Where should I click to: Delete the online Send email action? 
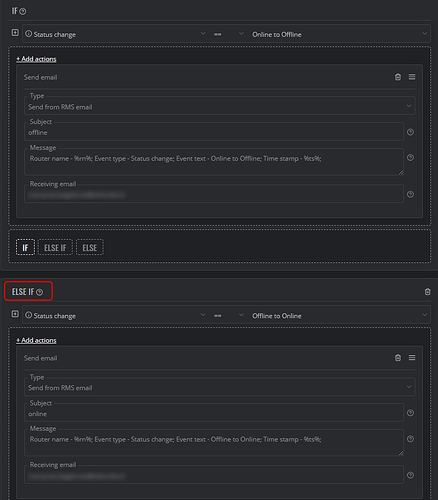point(398,358)
